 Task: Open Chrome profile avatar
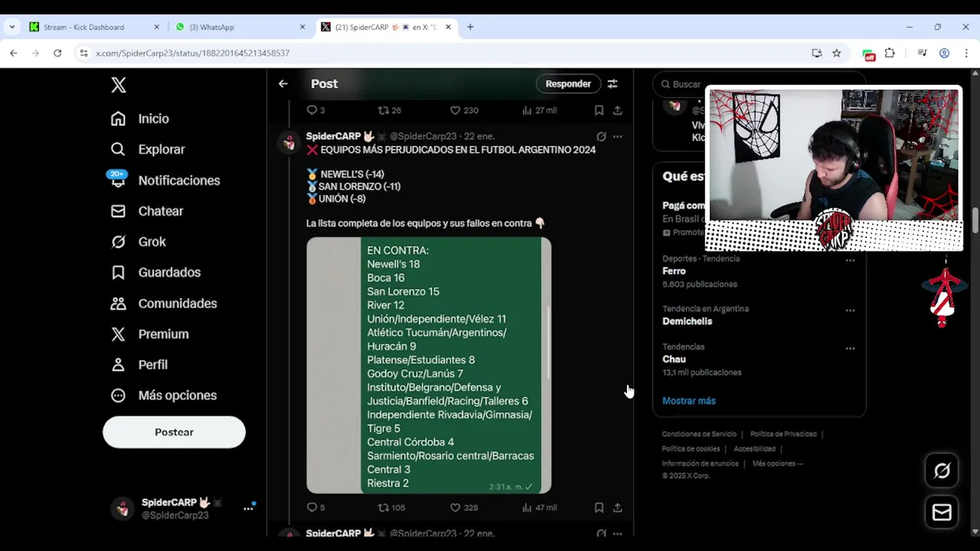click(944, 53)
